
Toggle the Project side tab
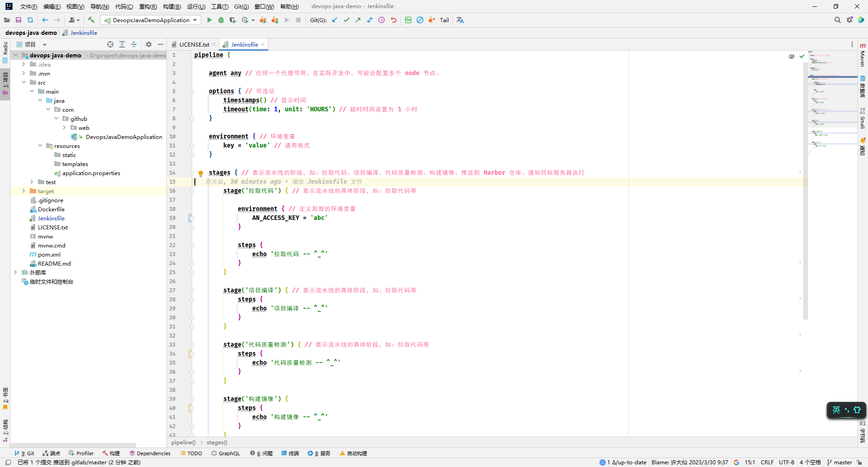[x=5, y=84]
